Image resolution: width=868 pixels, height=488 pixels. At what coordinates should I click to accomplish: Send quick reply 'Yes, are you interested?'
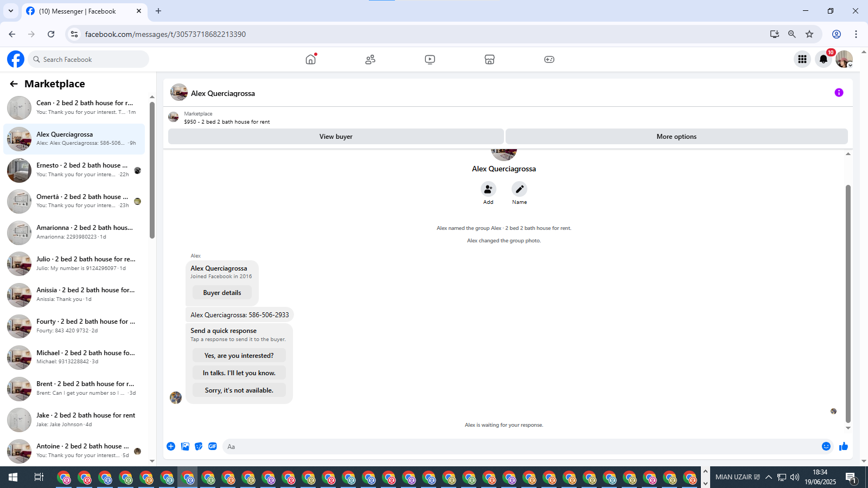tap(239, 356)
